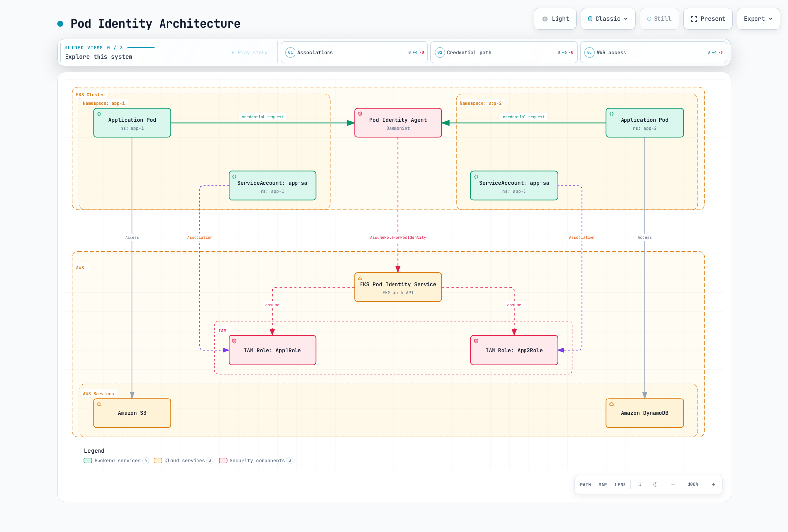Viewport: 788px width, 532px height.
Task: Click the IAM group label
Action: 223,331
